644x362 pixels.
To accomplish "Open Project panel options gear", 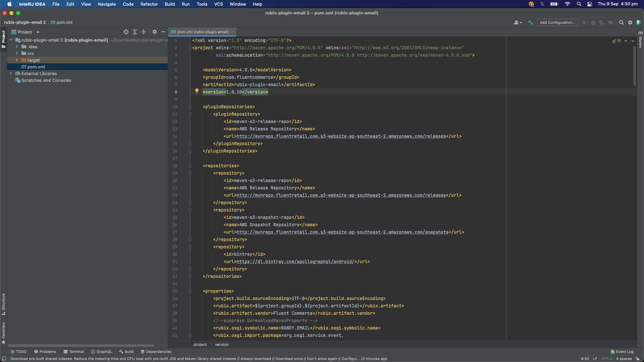I will (x=155, y=32).
